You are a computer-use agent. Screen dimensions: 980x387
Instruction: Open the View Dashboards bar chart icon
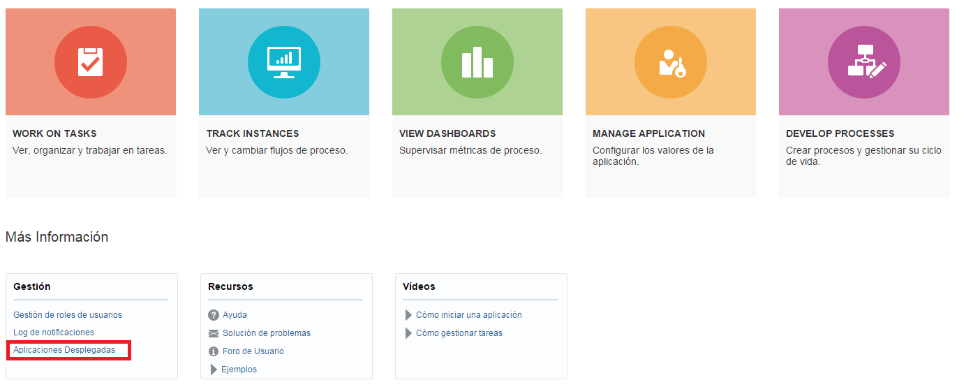click(x=477, y=62)
